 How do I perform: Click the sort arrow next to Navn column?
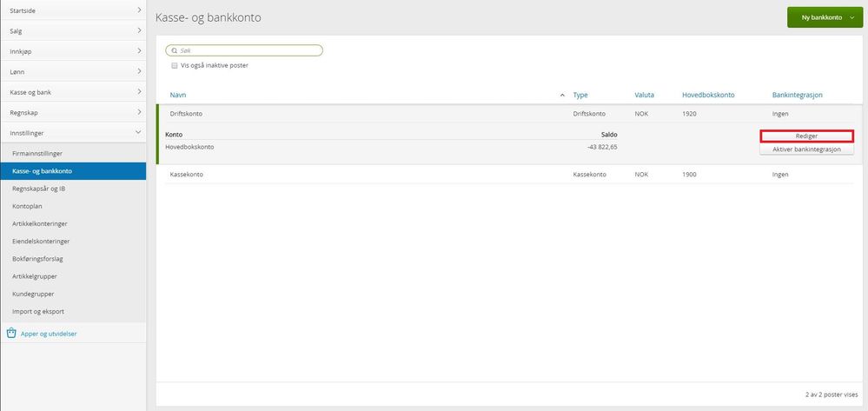[x=562, y=96]
